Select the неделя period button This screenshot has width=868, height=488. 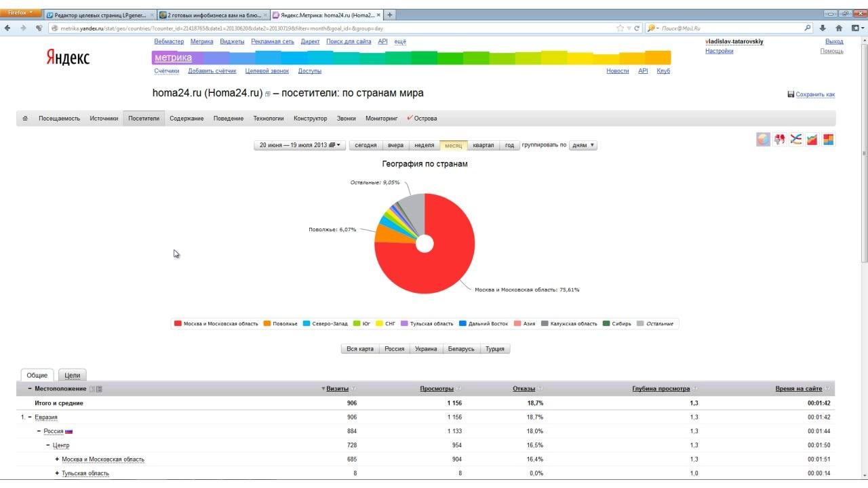click(424, 145)
